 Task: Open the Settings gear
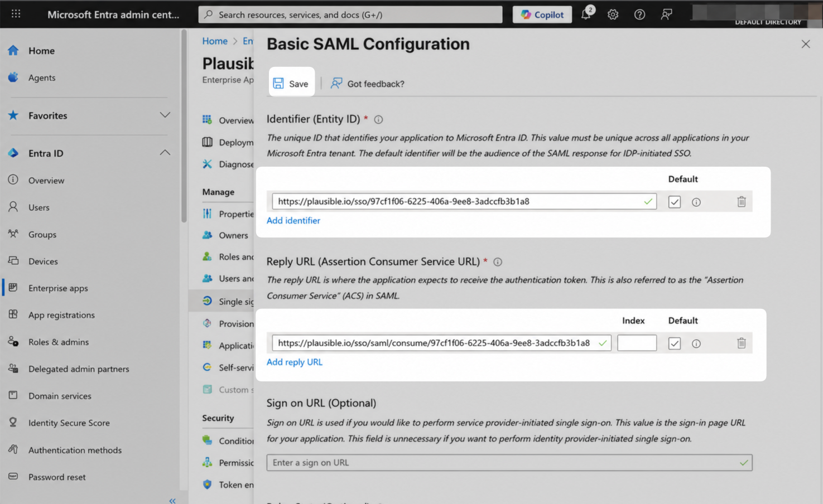click(x=613, y=14)
